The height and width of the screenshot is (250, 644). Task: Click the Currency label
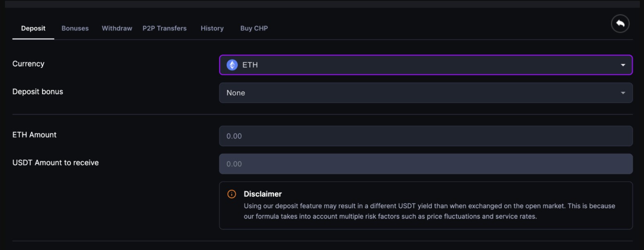click(x=28, y=64)
